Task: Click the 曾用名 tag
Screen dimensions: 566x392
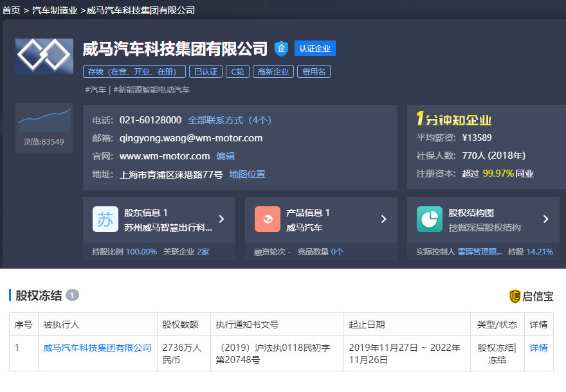Action: 314,71
